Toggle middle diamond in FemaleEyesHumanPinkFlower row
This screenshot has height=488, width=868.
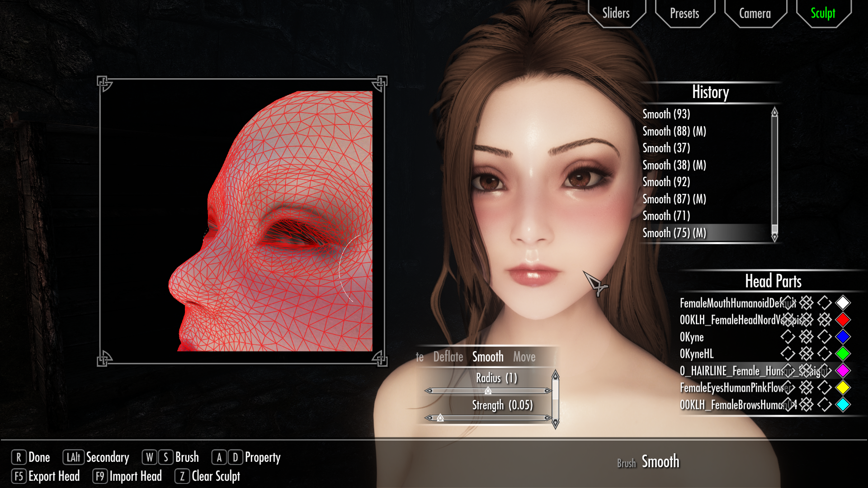(806, 388)
